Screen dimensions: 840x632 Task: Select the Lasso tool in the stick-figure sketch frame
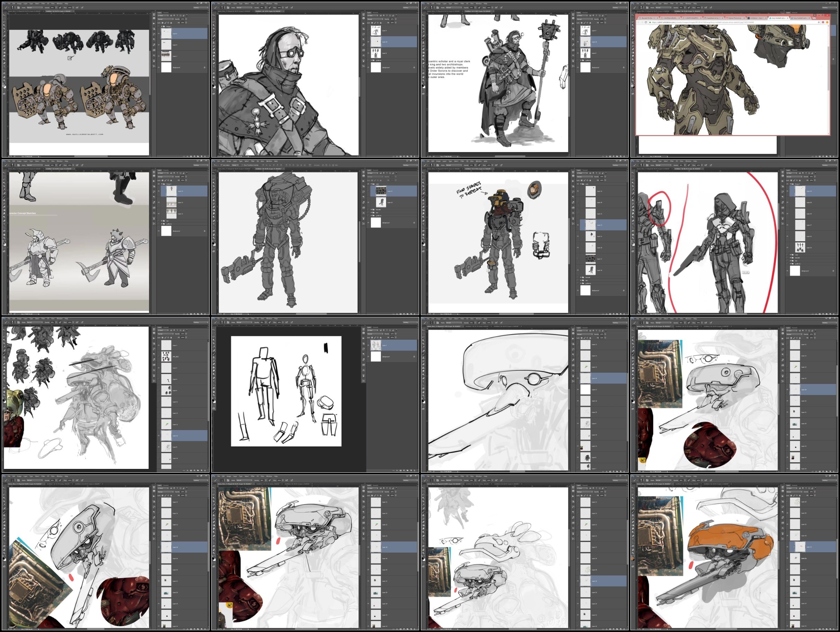[x=214, y=337]
